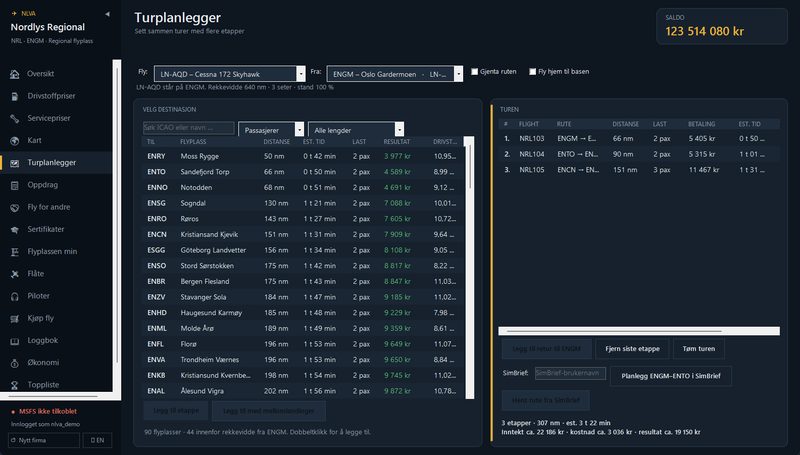
Task: Click Legg til retur til ENGM button
Action: [546, 349]
